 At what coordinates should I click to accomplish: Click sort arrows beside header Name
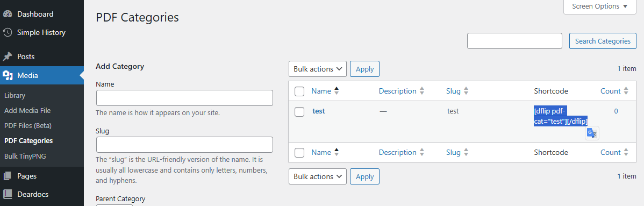(337, 91)
